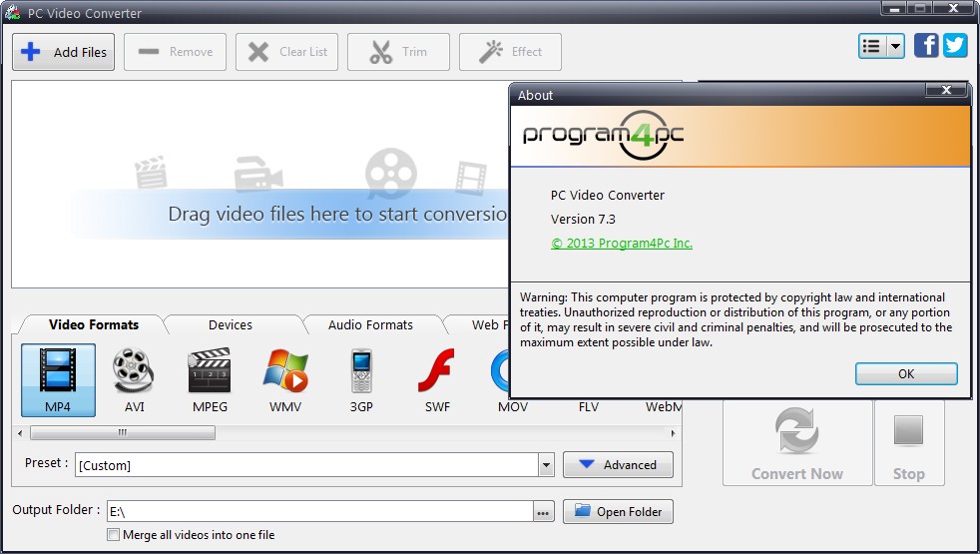Click the blue plus icon on Add Files
Viewport: 980px width, 554px height.
pos(31,52)
